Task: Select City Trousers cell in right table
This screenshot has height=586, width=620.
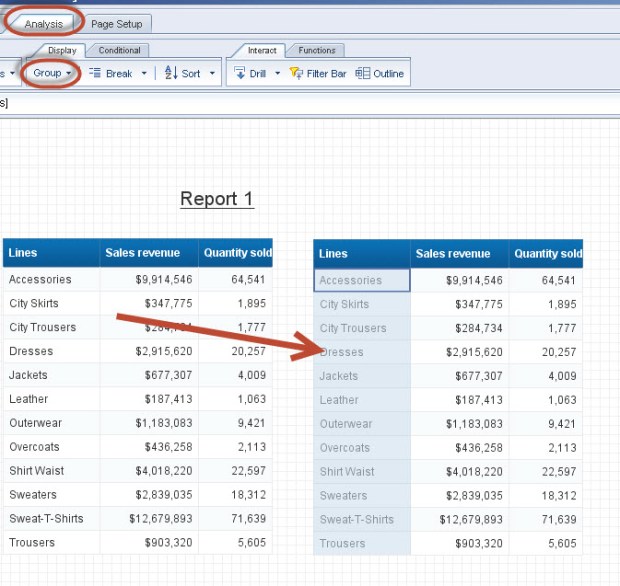Action: click(x=362, y=328)
